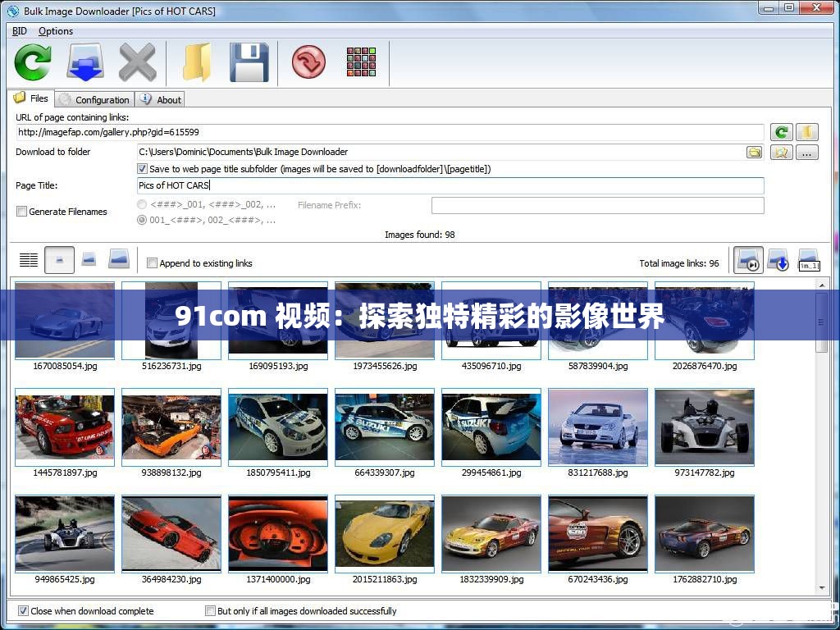
Task: Click the 1973455626.jpg filename label
Action: (385, 366)
